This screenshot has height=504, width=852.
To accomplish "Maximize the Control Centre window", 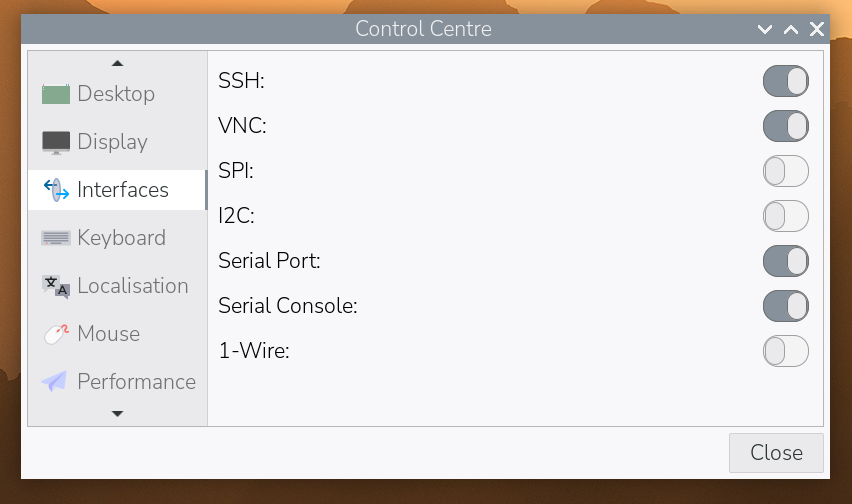I will point(791,29).
